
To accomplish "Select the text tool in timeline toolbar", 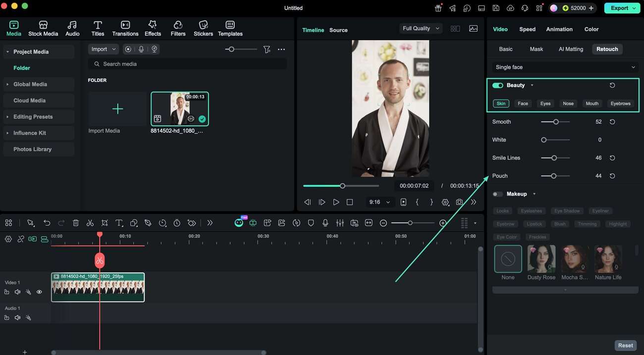I will (x=119, y=223).
